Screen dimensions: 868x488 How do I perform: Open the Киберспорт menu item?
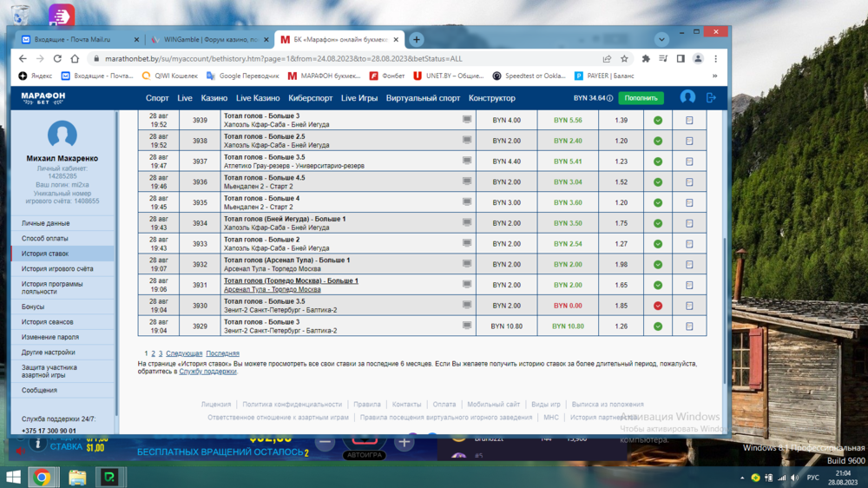tap(310, 98)
